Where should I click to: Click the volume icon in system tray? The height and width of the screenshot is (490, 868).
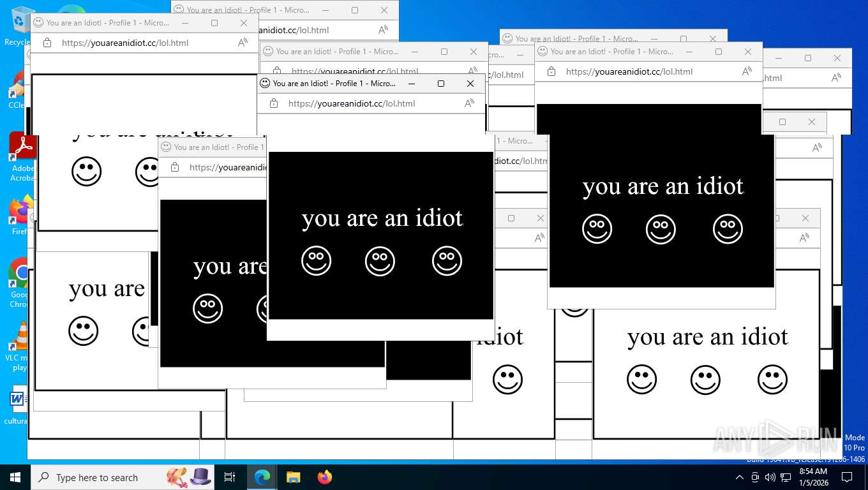[x=770, y=477]
